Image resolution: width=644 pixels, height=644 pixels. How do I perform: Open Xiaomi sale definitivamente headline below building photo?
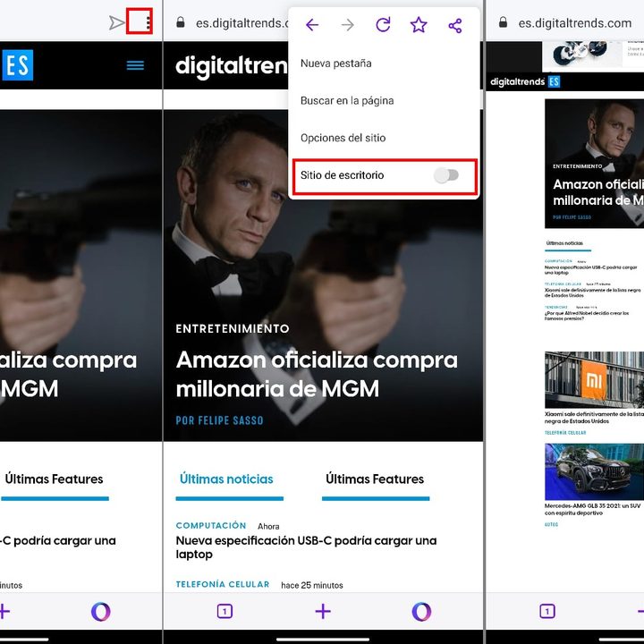point(594,418)
